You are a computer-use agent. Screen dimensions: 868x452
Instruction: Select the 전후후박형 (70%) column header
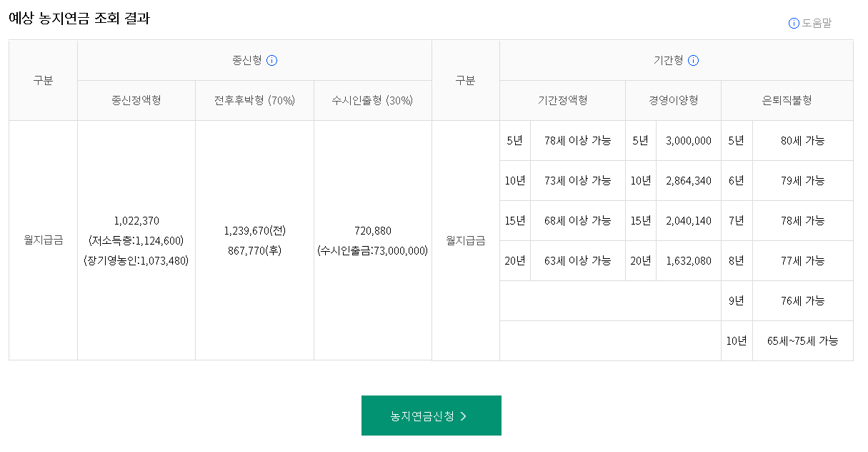click(254, 100)
